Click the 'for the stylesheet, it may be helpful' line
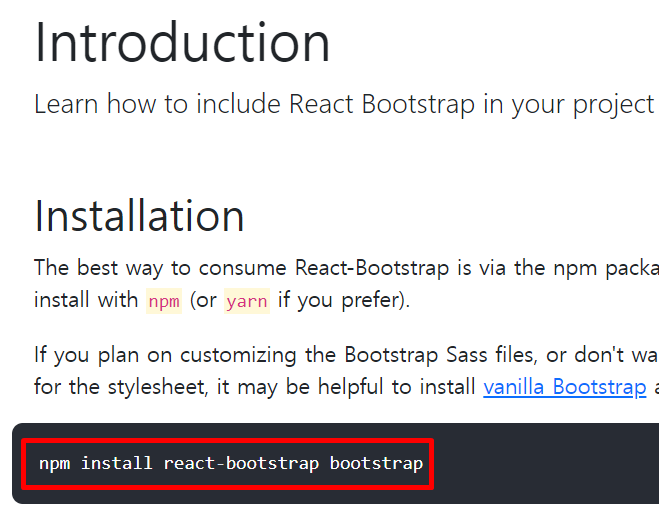Image resolution: width=659 pixels, height=520 pixels. click(x=346, y=387)
